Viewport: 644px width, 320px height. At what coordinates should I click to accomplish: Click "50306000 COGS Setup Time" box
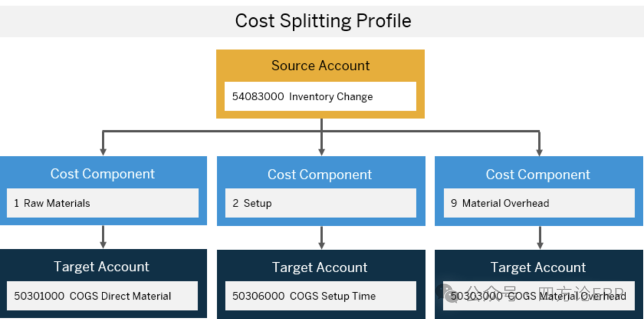click(320, 296)
